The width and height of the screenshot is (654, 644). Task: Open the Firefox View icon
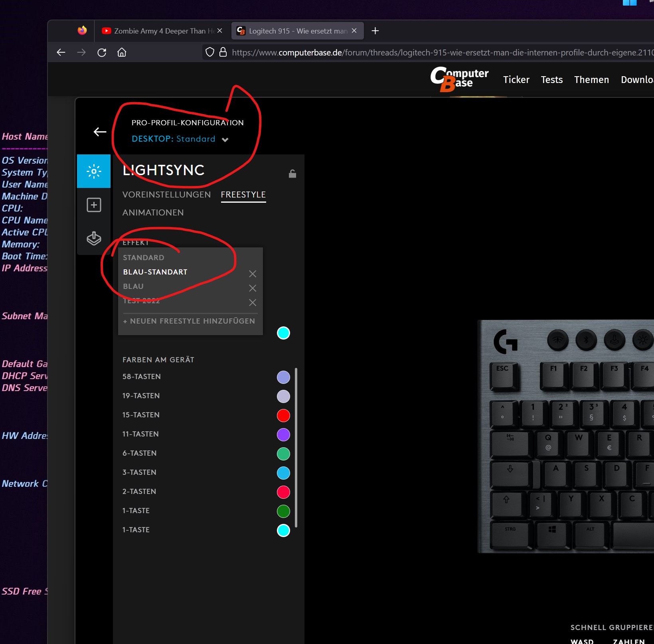pos(82,30)
